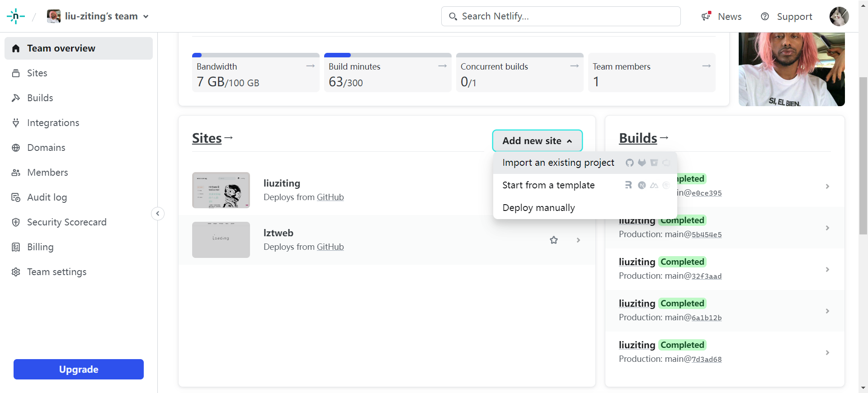Collapse the Add new site dropdown
This screenshot has height=393, width=868.
pos(537,141)
